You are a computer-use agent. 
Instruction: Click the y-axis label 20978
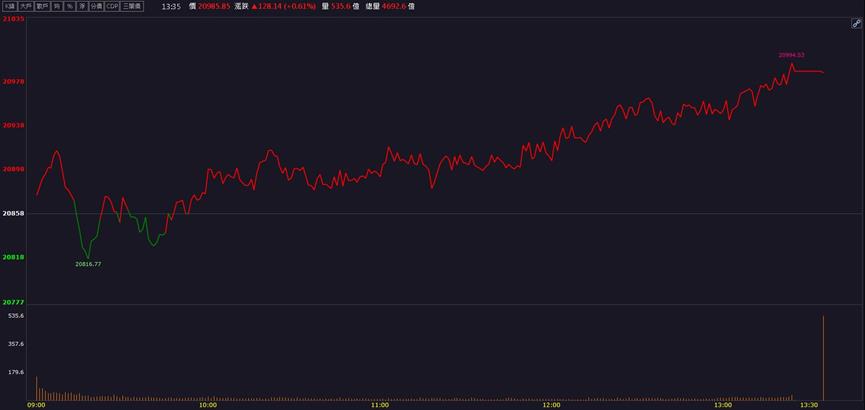(13, 81)
